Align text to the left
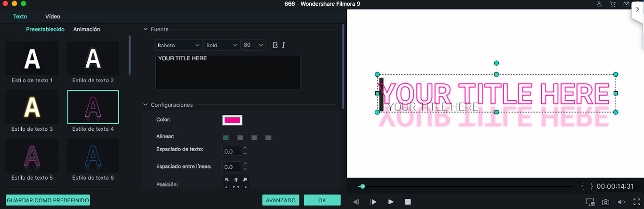The width and height of the screenshot is (644, 209). pos(226,138)
